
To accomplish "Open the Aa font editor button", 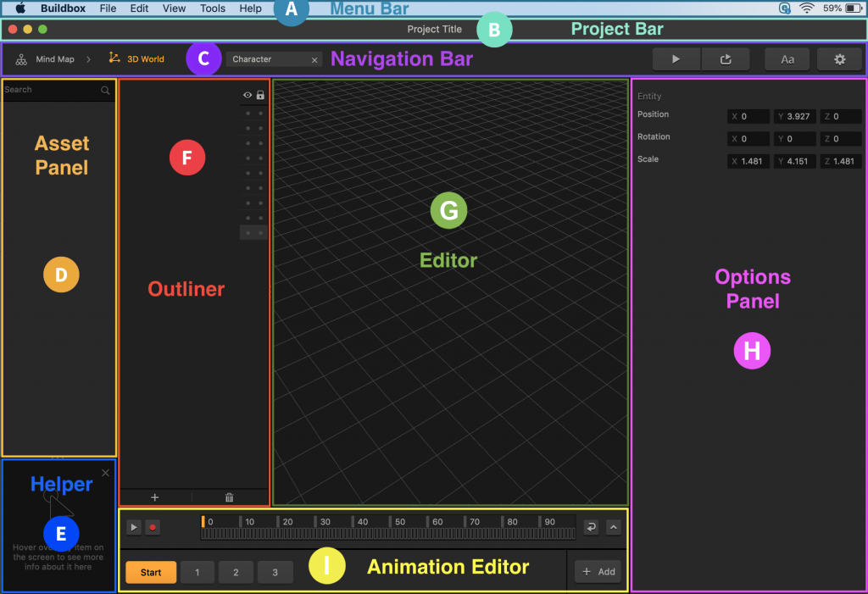I will click(x=787, y=59).
